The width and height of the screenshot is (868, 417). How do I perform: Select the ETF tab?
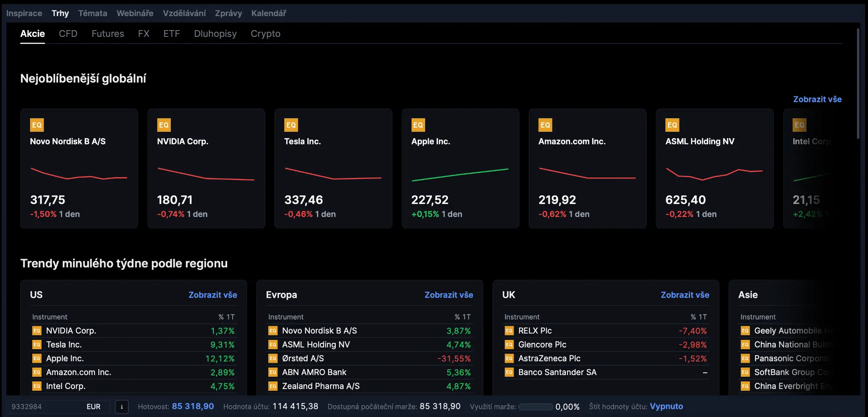(172, 34)
